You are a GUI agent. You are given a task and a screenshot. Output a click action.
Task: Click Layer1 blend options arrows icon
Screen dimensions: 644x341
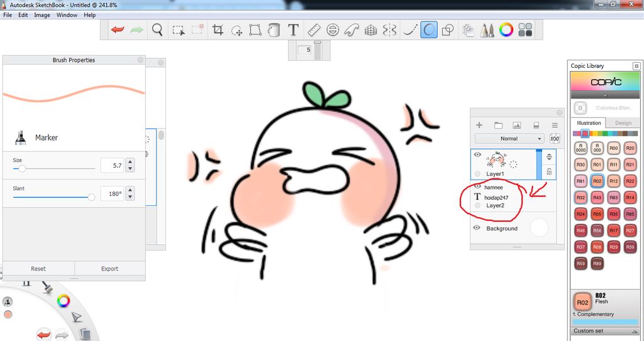550,157
